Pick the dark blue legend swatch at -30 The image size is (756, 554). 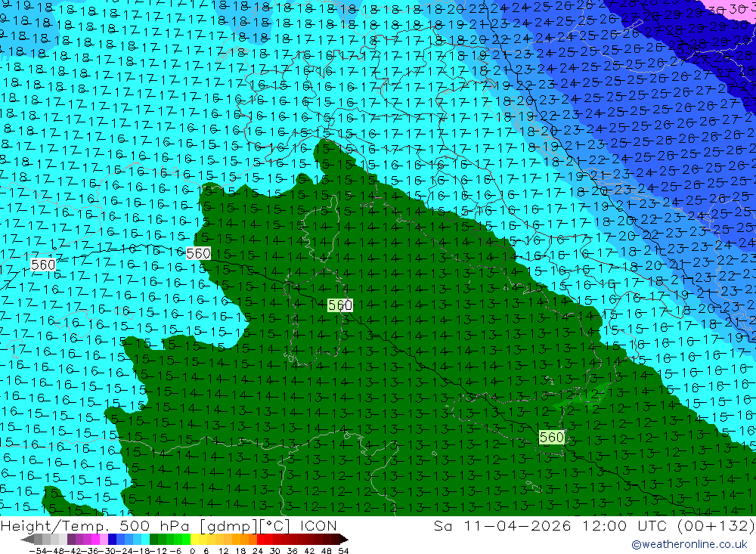click(x=113, y=540)
